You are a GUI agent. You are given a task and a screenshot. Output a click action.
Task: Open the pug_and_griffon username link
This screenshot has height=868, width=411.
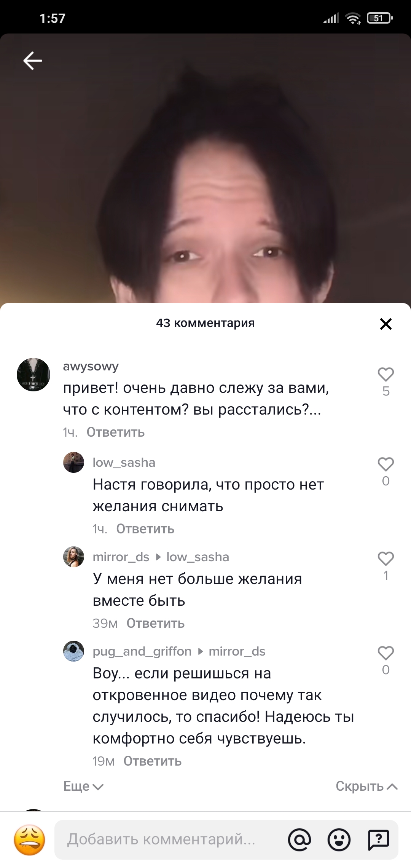tap(142, 651)
